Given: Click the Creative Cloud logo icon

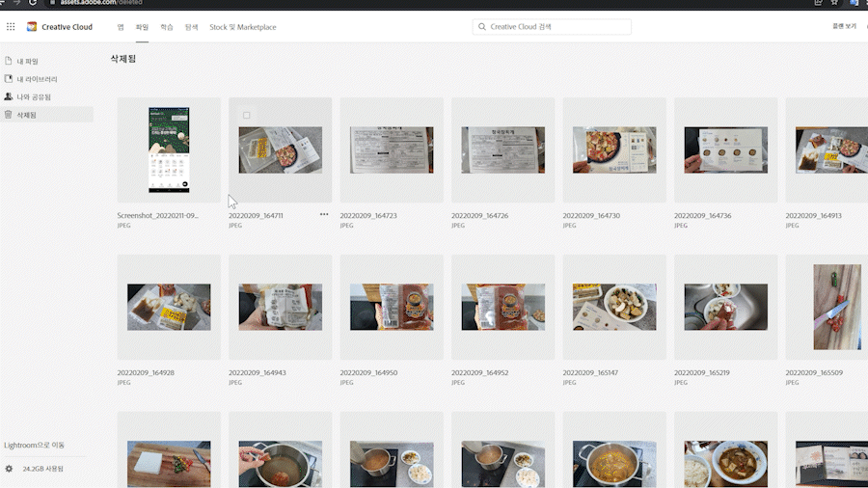Looking at the screenshot, I should (32, 27).
